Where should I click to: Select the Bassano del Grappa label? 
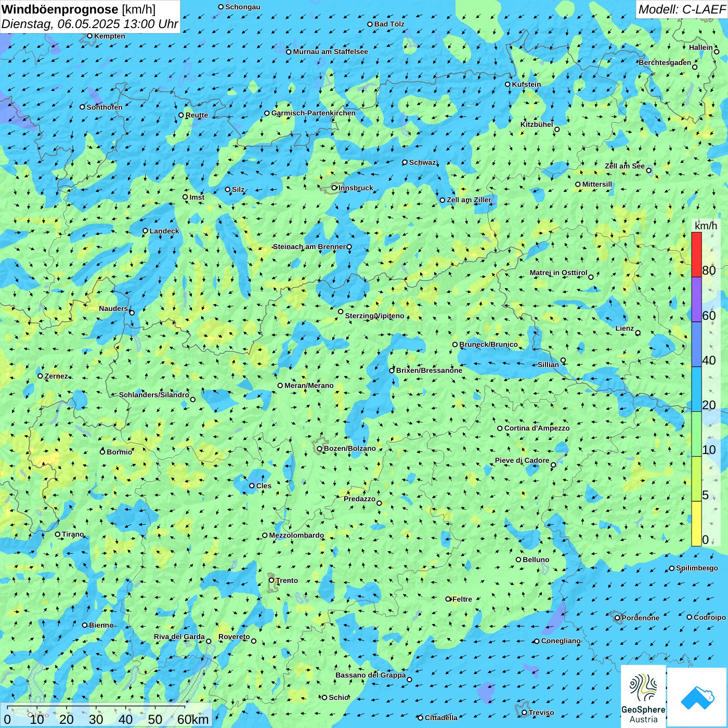(371, 675)
